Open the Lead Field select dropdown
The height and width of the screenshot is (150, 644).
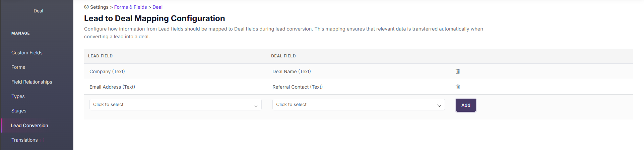coord(175,105)
